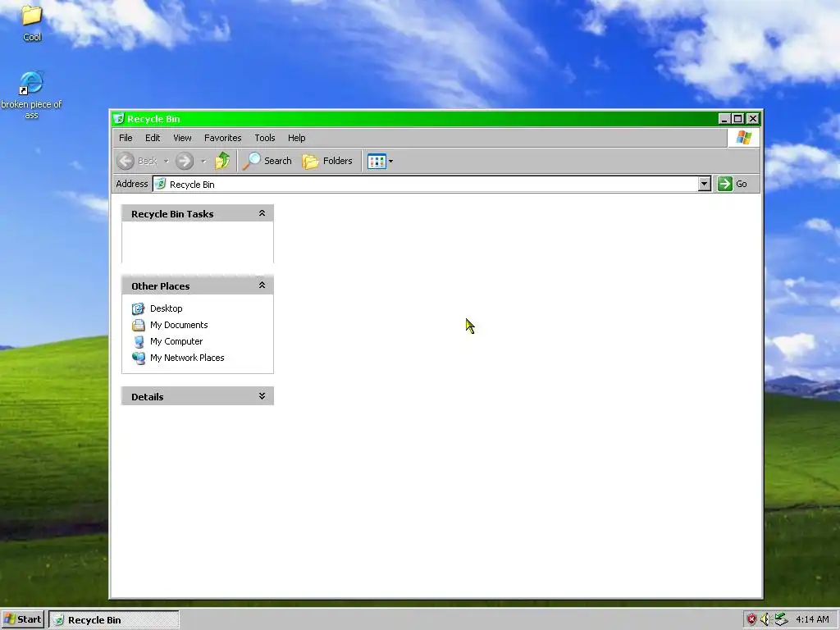Collapse the Recycle Bin Tasks panel

point(262,213)
